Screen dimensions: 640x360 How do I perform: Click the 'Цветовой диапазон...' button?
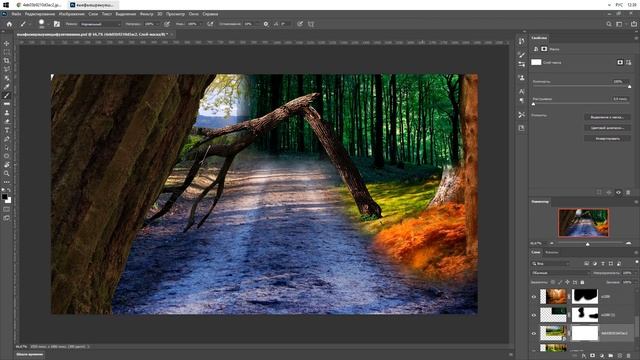(x=607, y=128)
